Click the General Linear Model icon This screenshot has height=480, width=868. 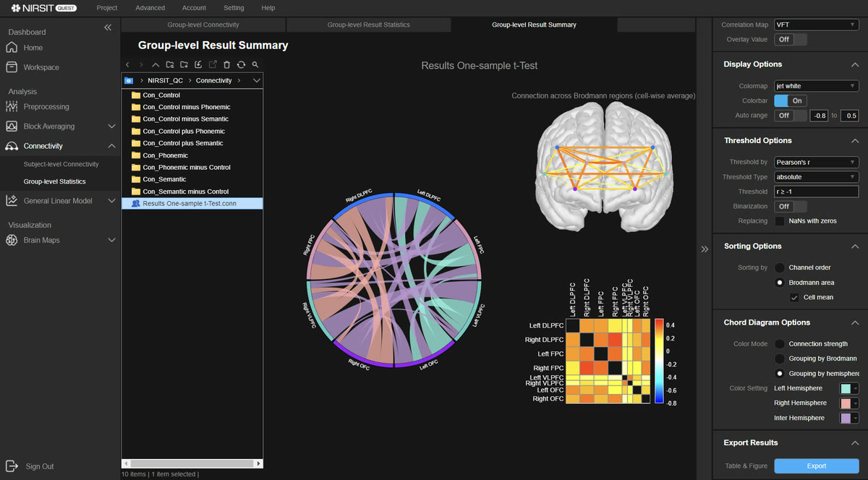click(12, 201)
